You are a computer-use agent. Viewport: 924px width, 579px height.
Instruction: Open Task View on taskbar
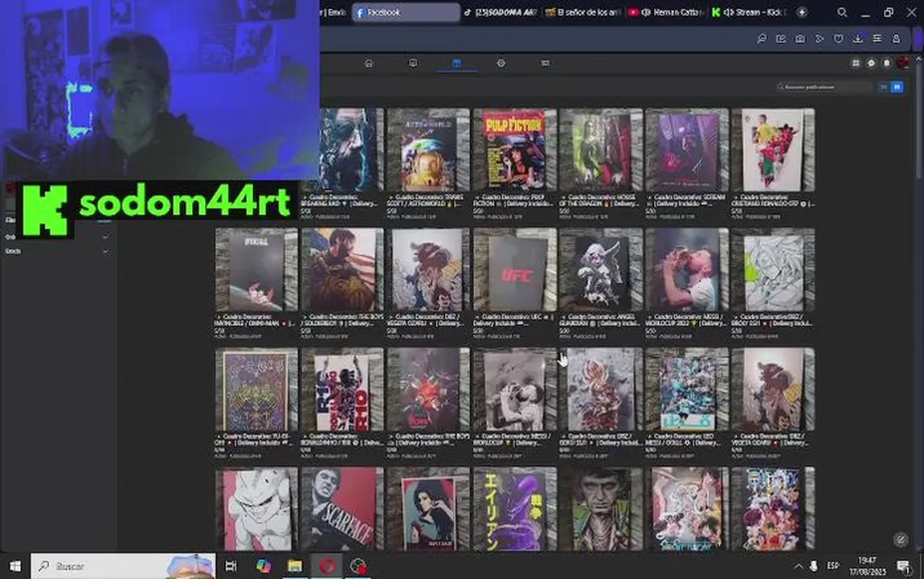(231, 566)
